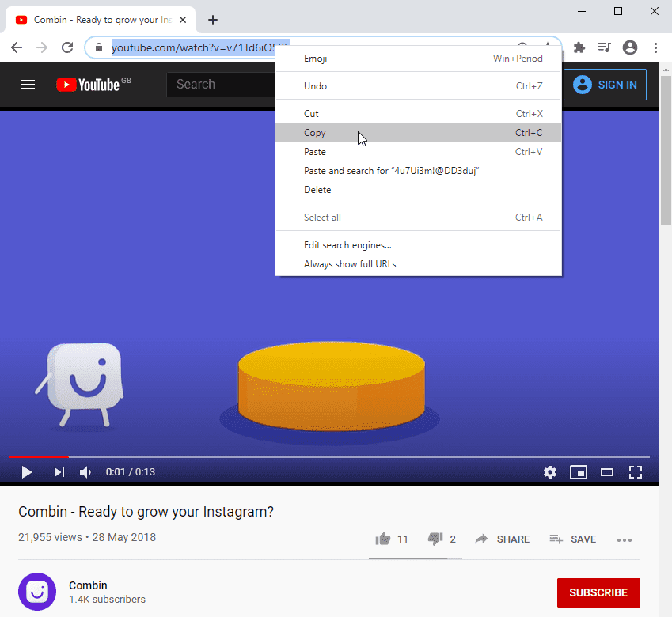
Task: Open the media control toolbar icon
Action: click(x=604, y=47)
